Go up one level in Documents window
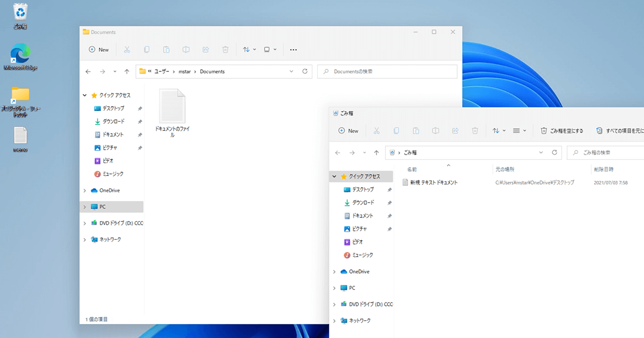644x338 pixels. pyautogui.click(x=127, y=71)
